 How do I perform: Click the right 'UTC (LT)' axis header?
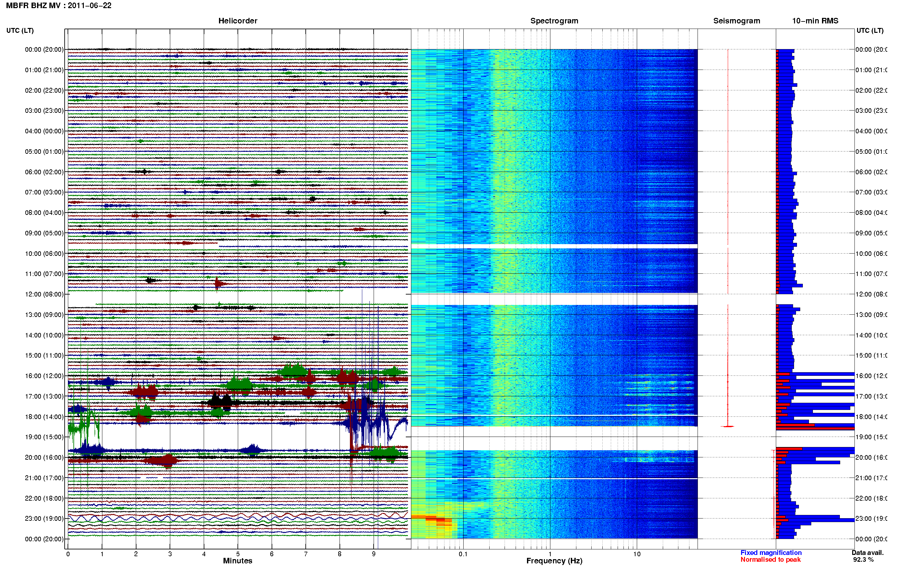tap(870, 30)
